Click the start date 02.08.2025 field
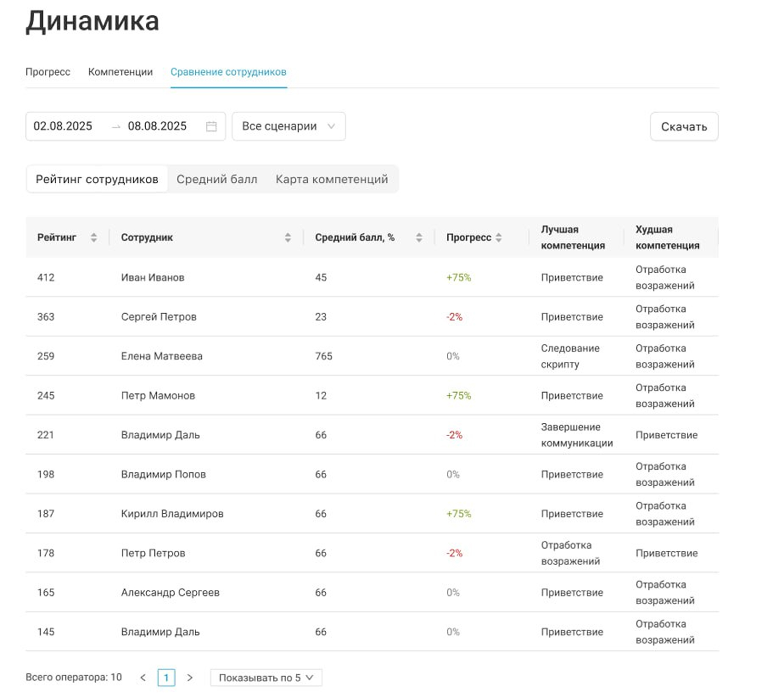Screen dimensions: 784x697 tap(63, 126)
